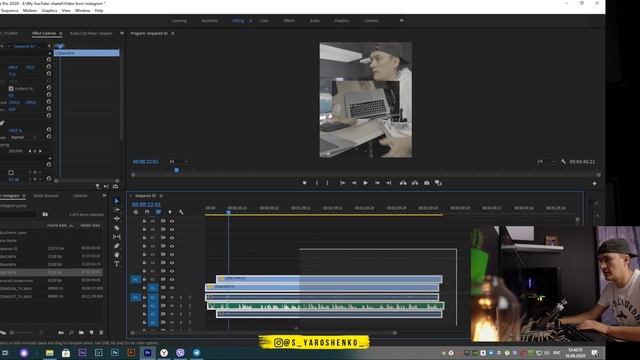This screenshot has height=360, width=640.
Task: Select the Razor tool
Action: (116, 228)
